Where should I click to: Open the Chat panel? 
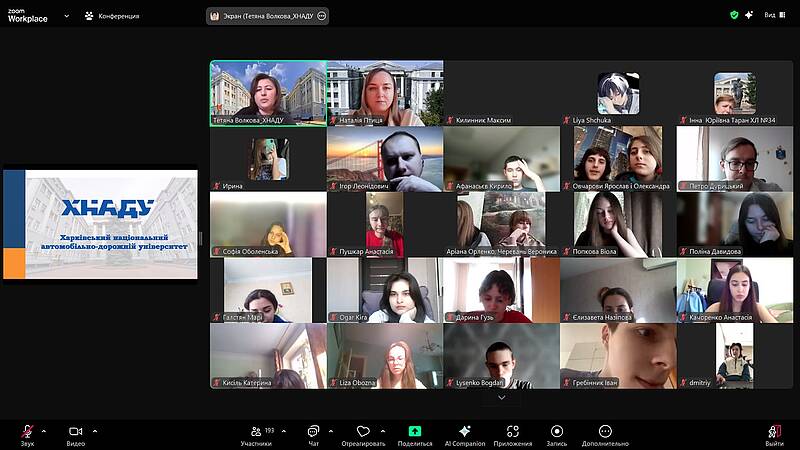[x=313, y=431]
